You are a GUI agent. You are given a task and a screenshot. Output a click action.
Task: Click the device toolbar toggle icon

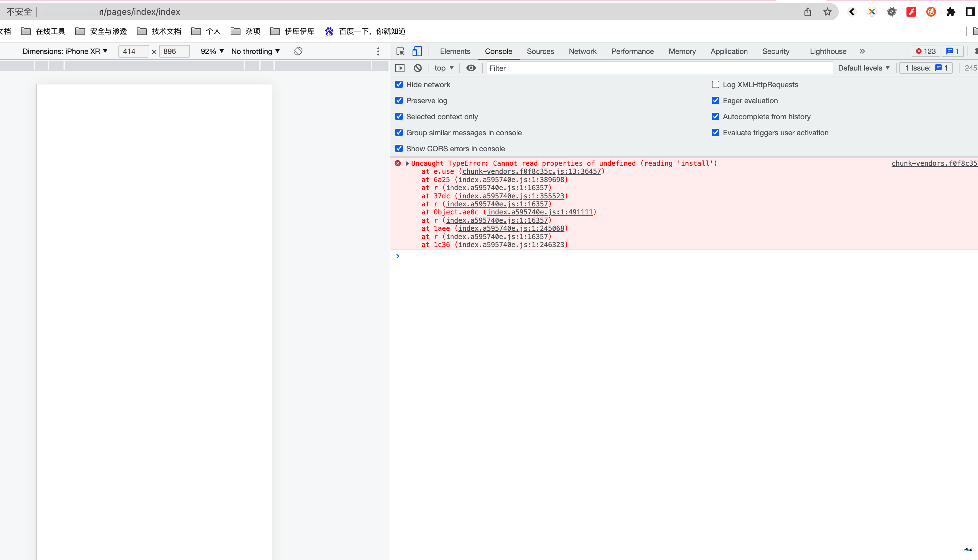tap(417, 51)
